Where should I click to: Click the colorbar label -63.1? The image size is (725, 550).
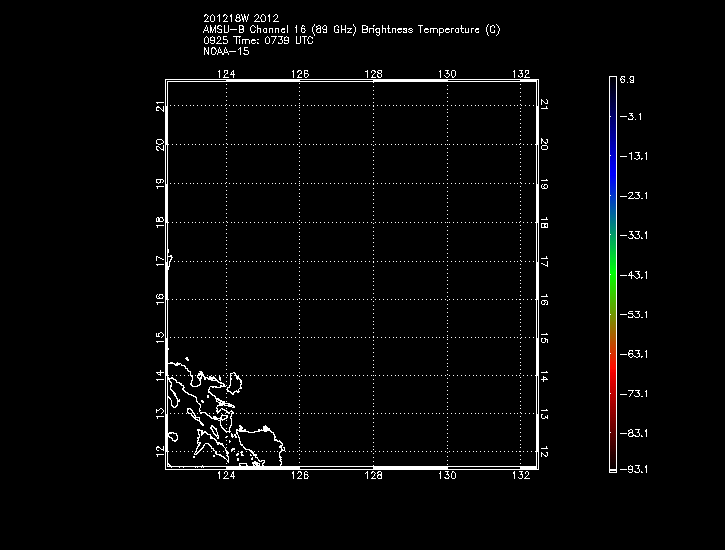(633, 354)
